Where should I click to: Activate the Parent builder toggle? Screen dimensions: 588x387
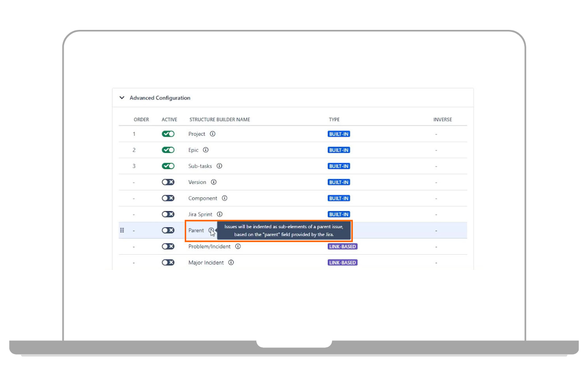pos(168,230)
